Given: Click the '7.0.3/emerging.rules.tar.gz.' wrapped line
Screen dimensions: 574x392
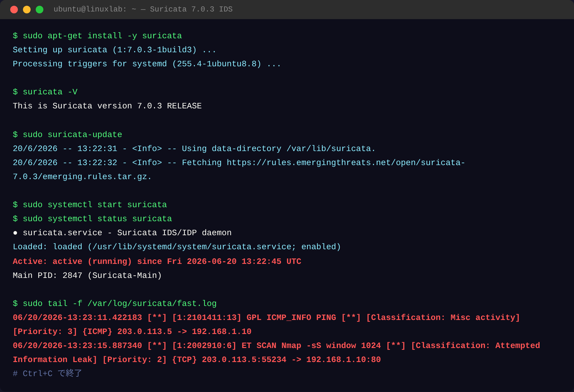Looking at the screenshot, I should click(82, 177).
